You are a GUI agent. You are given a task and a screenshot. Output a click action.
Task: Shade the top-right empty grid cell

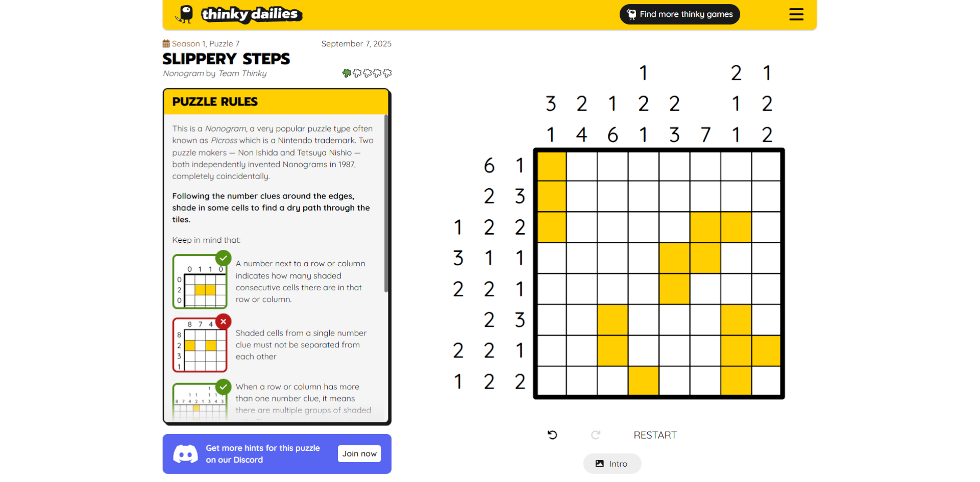point(766,166)
